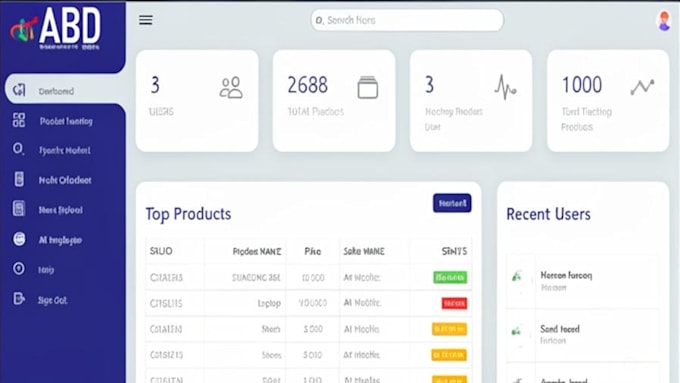Click the avatar of the first recent user
The height and width of the screenshot is (383, 680).
(x=517, y=276)
